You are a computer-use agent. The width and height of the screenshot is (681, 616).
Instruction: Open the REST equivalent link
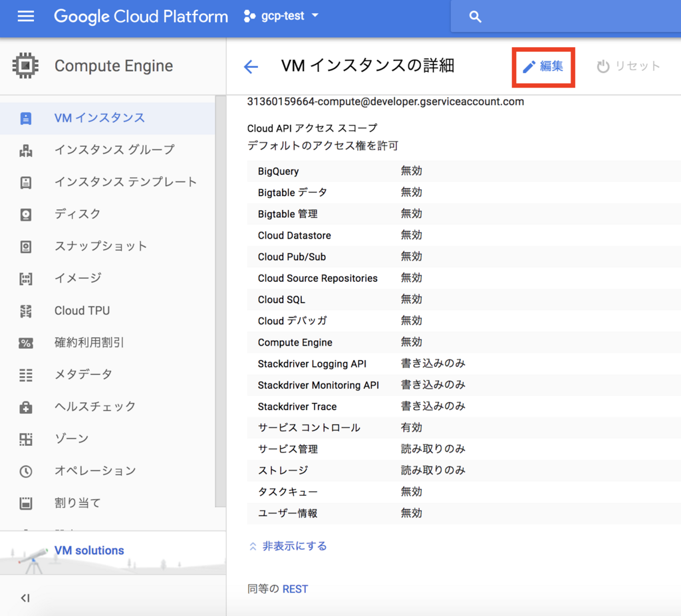click(295, 589)
